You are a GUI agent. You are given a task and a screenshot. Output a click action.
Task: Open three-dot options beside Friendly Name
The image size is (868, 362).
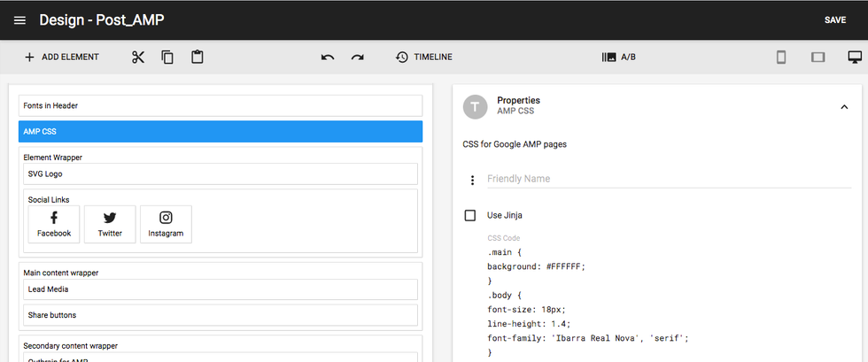[x=472, y=181]
